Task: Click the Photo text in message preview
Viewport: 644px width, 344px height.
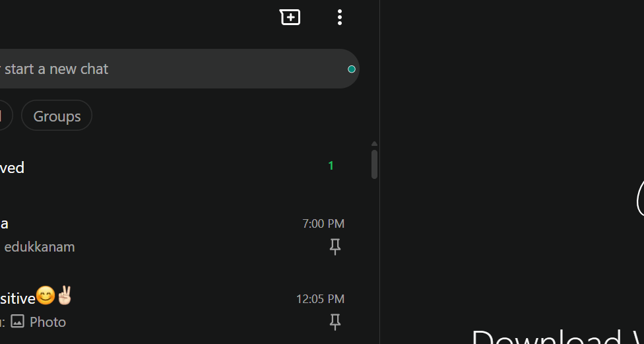Action: click(48, 322)
